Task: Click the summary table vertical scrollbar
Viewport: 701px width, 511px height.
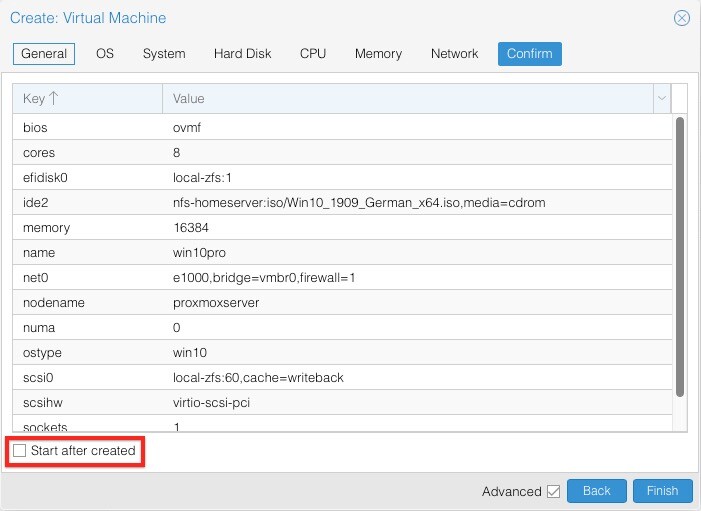Action: point(680,257)
